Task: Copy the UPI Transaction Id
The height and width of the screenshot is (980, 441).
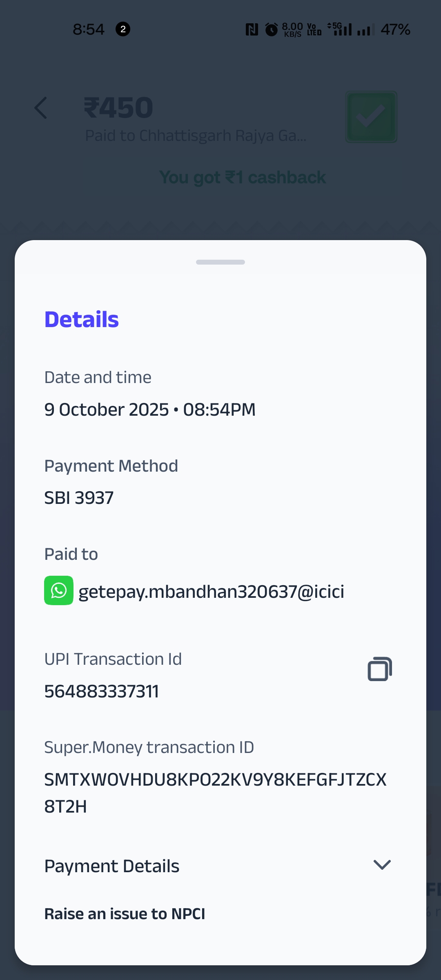Action: pos(380,669)
